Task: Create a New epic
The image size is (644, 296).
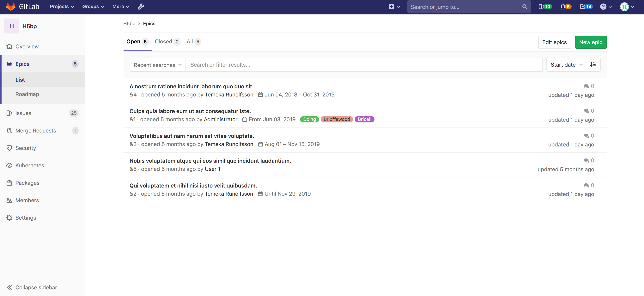Action: click(591, 42)
